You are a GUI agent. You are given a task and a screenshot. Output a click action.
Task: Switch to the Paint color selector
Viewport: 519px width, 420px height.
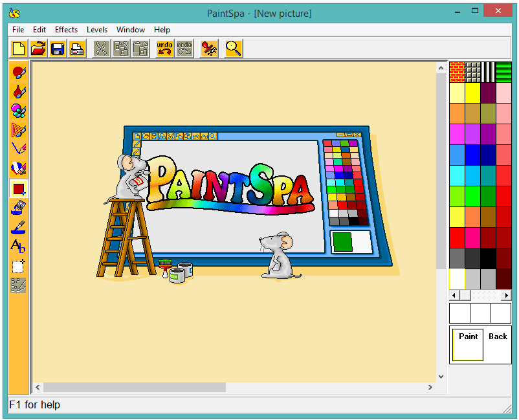pyautogui.click(x=468, y=344)
